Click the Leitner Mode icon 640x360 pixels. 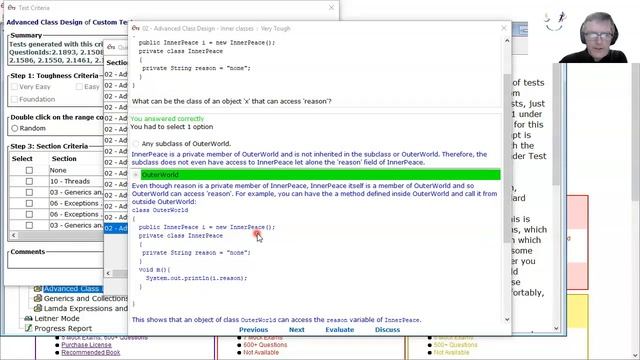coord(28,318)
